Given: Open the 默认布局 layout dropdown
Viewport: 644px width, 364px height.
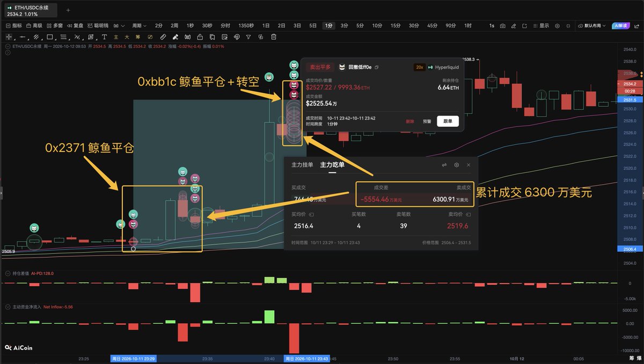Looking at the screenshot, I should (592, 26).
